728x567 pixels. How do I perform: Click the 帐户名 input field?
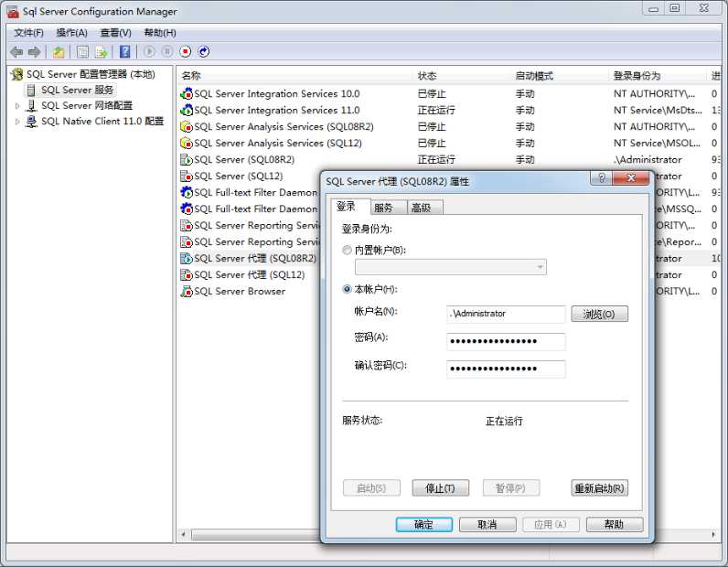tap(506, 314)
